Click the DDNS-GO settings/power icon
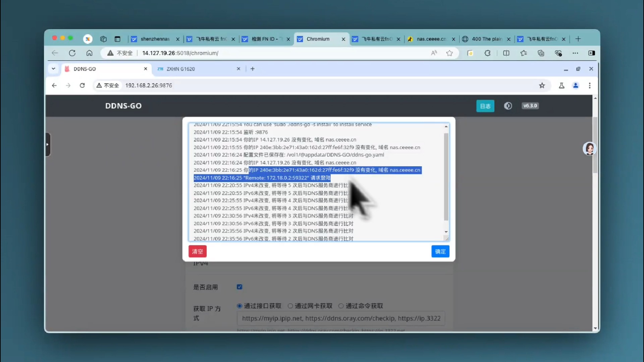Viewport: 644px width, 362px height. 508,106
